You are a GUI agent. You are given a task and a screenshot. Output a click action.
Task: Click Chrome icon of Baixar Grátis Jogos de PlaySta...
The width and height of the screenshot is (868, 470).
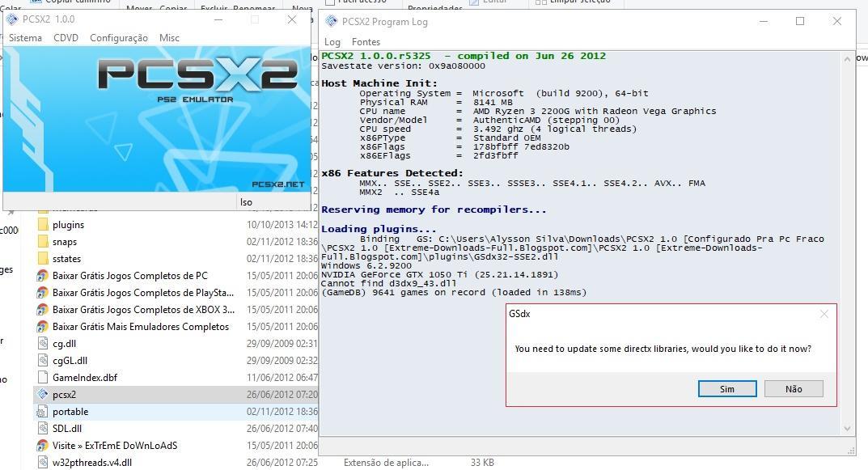point(43,292)
